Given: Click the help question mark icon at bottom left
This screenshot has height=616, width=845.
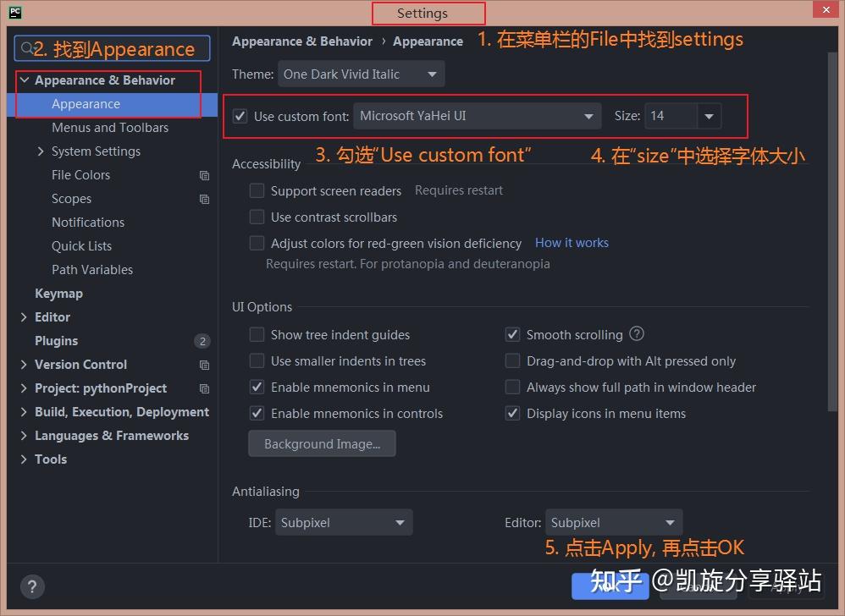Looking at the screenshot, I should (x=32, y=586).
